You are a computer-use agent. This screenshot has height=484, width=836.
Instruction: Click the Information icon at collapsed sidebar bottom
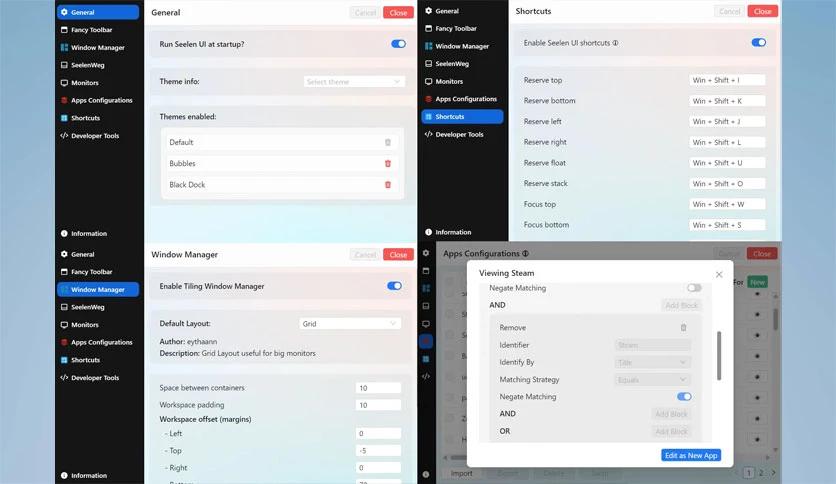click(426, 474)
